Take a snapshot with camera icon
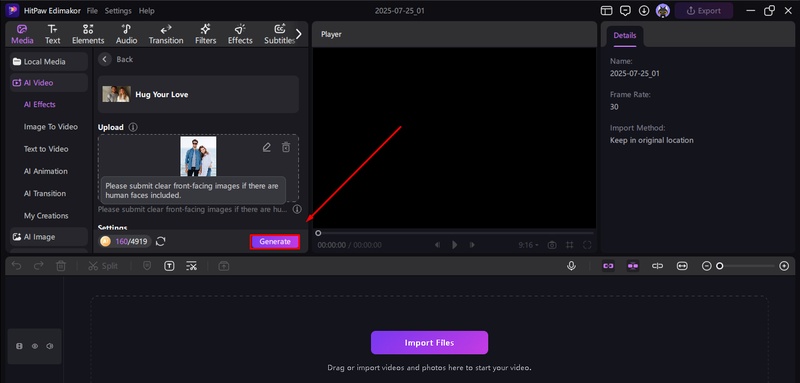This screenshot has width=800, height=383. point(552,245)
